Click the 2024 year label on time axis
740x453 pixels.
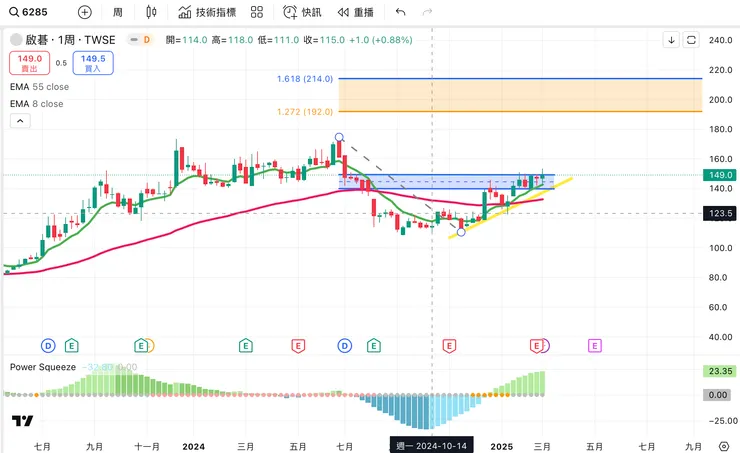coord(193,446)
